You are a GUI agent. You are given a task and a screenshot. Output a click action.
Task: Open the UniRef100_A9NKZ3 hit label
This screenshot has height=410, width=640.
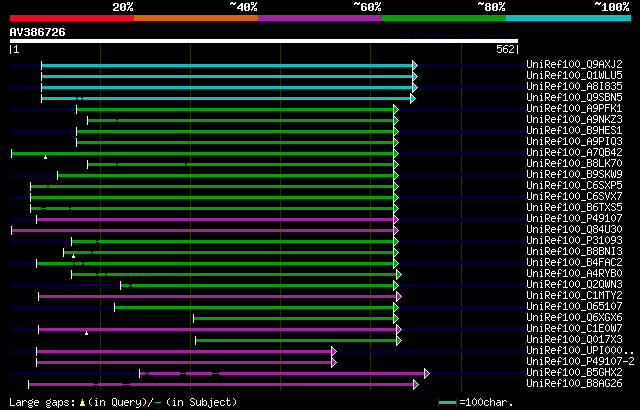[574, 120]
